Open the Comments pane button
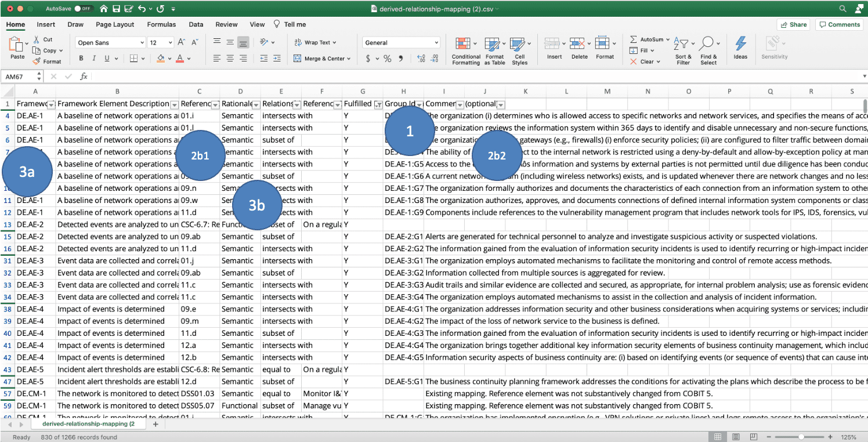868x442 pixels. [x=839, y=24]
